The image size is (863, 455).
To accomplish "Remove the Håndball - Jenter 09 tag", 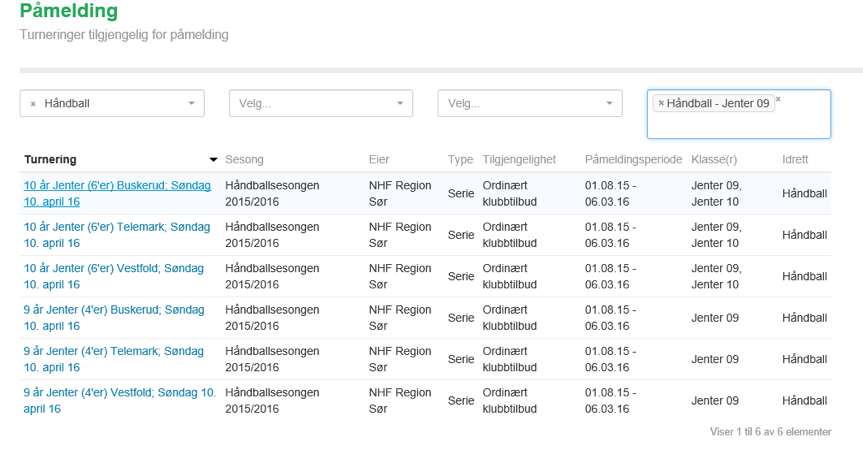I will [x=661, y=104].
